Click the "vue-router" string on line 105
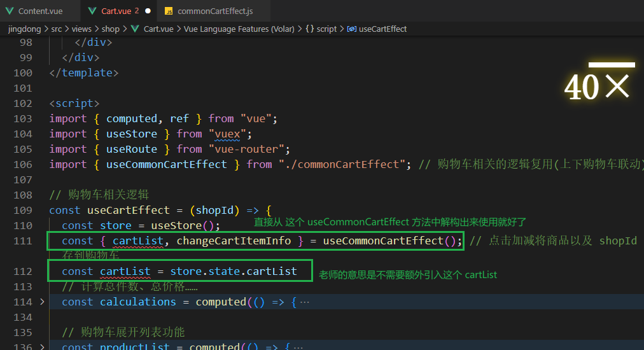The image size is (644, 350). pos(246,149)
